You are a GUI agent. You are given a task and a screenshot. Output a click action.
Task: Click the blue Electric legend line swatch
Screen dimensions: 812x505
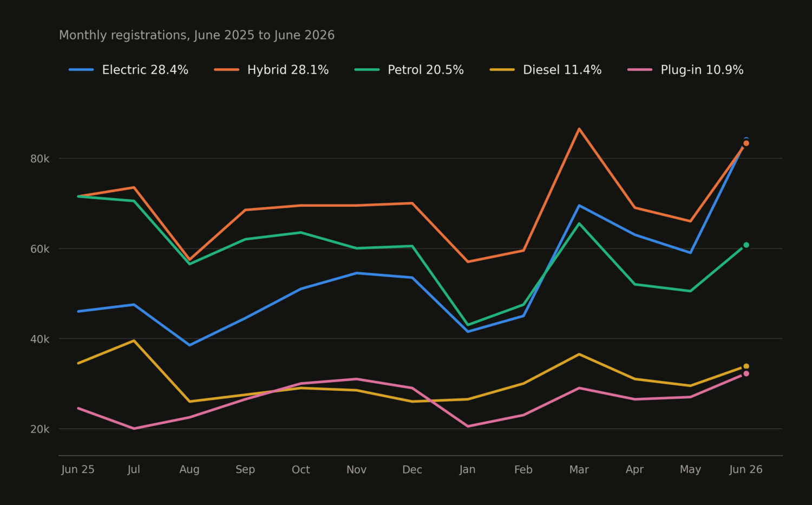tap(81, 70)
